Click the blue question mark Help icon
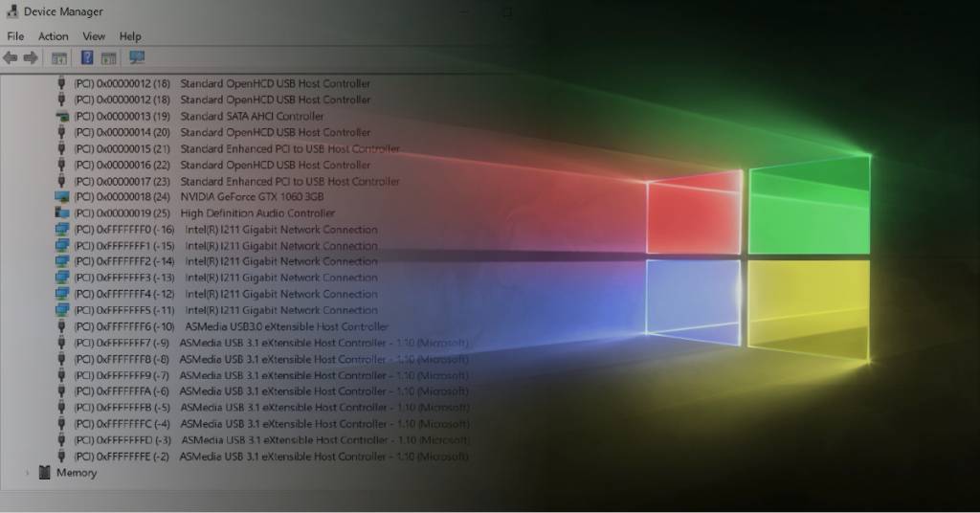980x513 pixels. [87, 58]
